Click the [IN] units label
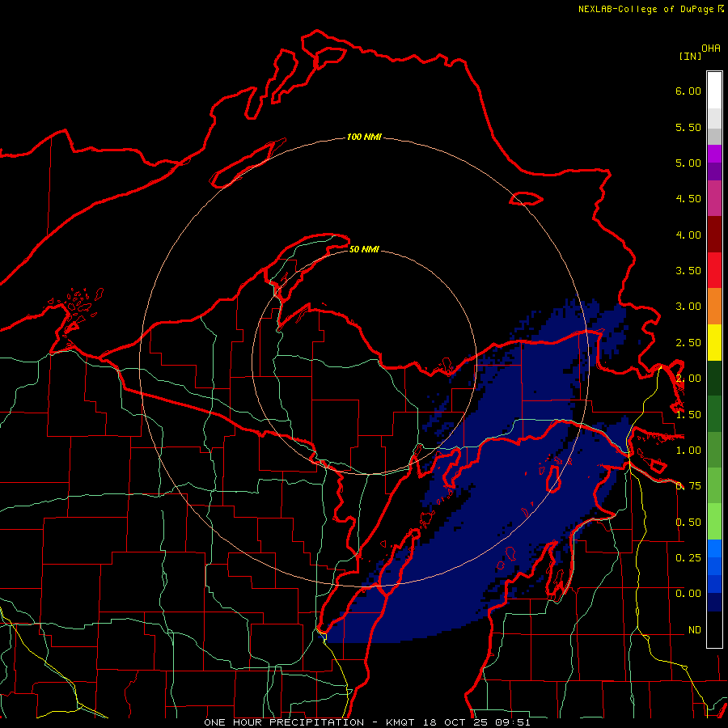This screenshot has height=728, width=728. (x=690, y=56)
